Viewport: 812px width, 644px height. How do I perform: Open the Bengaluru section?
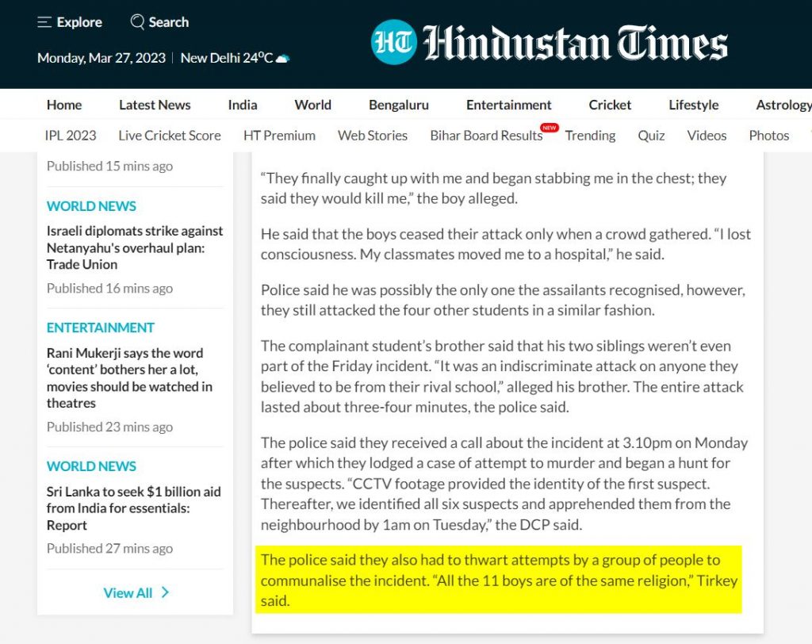(x=399, y=105)
